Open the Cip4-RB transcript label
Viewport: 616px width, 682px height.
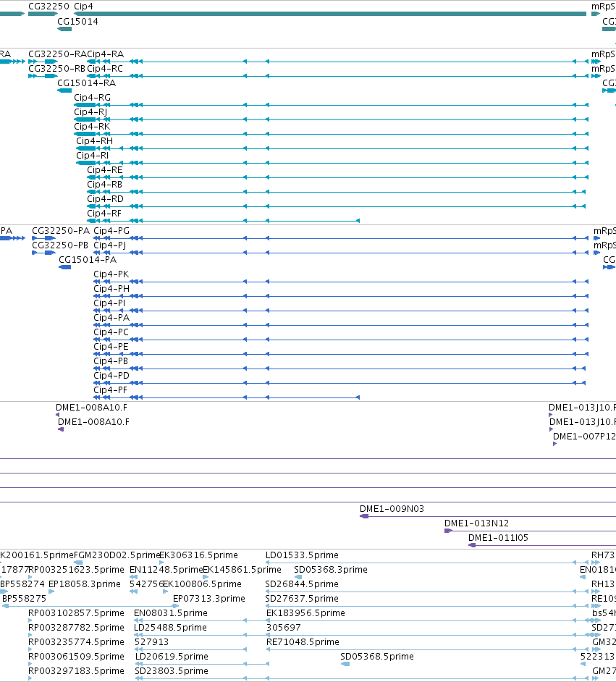point(104,185)
